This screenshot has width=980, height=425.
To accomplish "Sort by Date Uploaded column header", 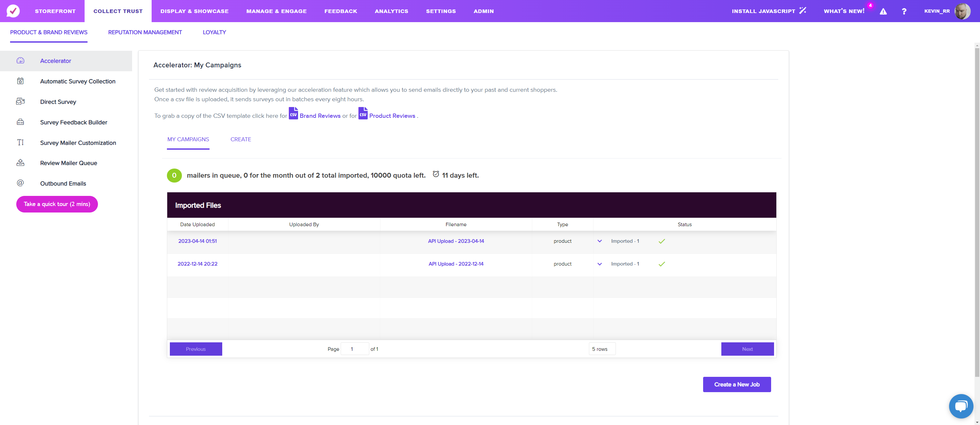I will click(x=197, y=225).
